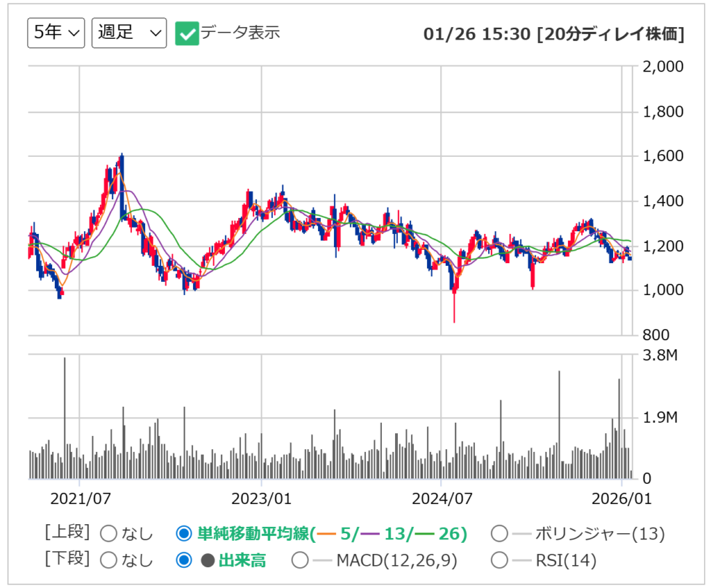Expand the chart period selector chevron
Screen dimensions: 711x588
click(x=73, y=32)
